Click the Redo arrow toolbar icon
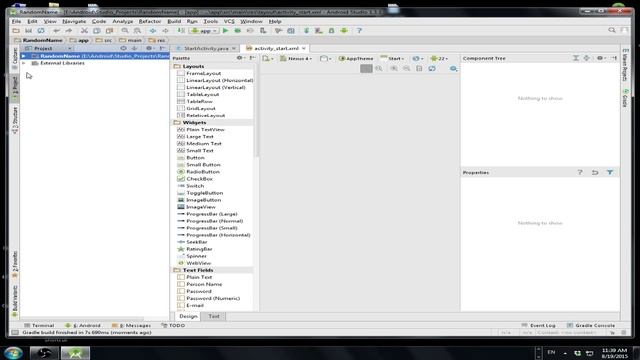This screenshot has height=360, width=640. point(69,31)
